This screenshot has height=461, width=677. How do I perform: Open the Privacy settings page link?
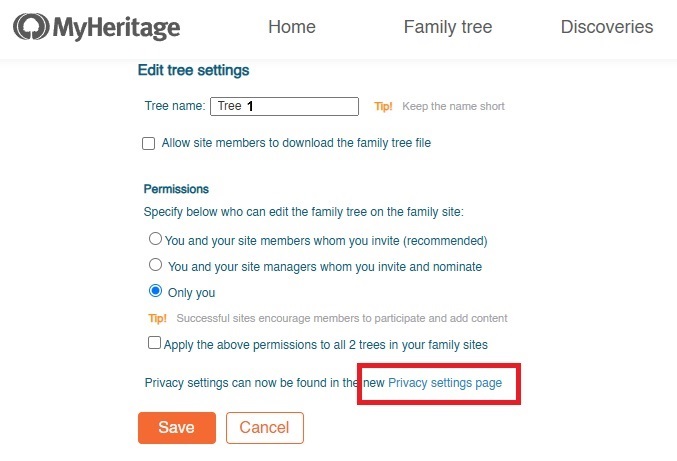coord(445,383)
